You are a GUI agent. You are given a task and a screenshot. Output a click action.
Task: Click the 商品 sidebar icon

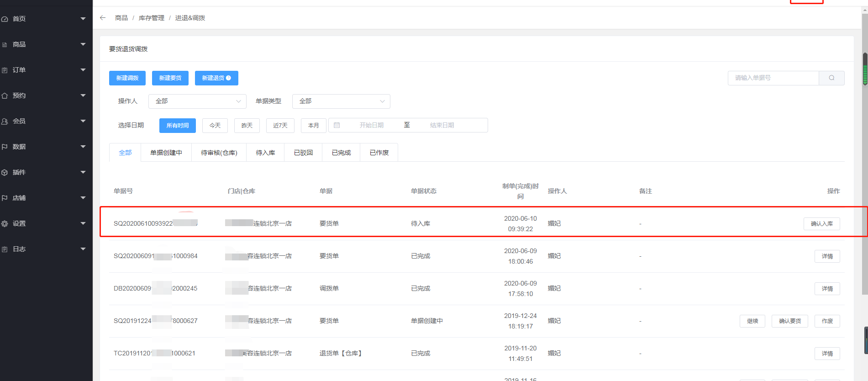5,45
